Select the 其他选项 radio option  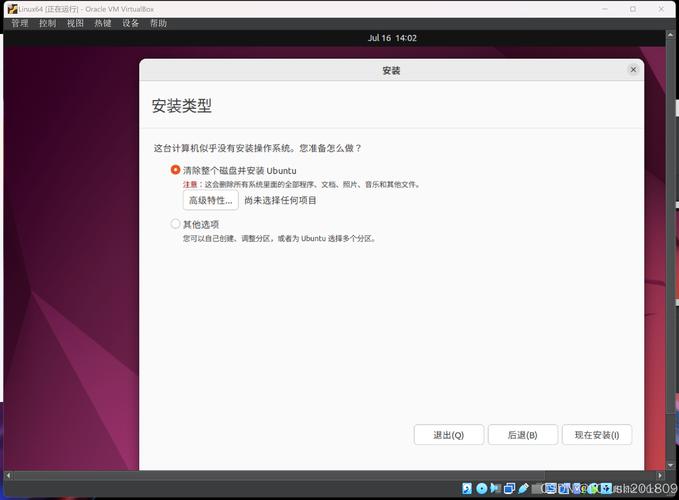(x=175, y=224)
